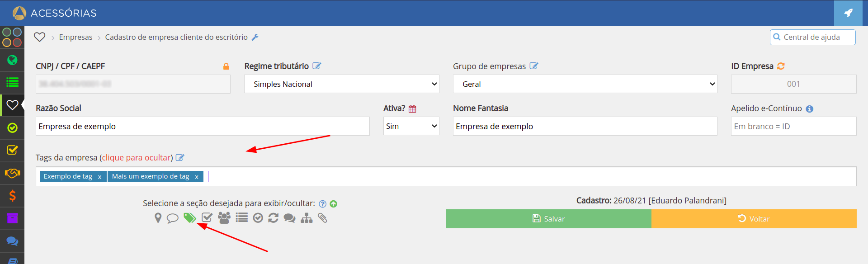Open the orange handshake sidebar item
The image size is (868, 264).
tap(12, 173)
